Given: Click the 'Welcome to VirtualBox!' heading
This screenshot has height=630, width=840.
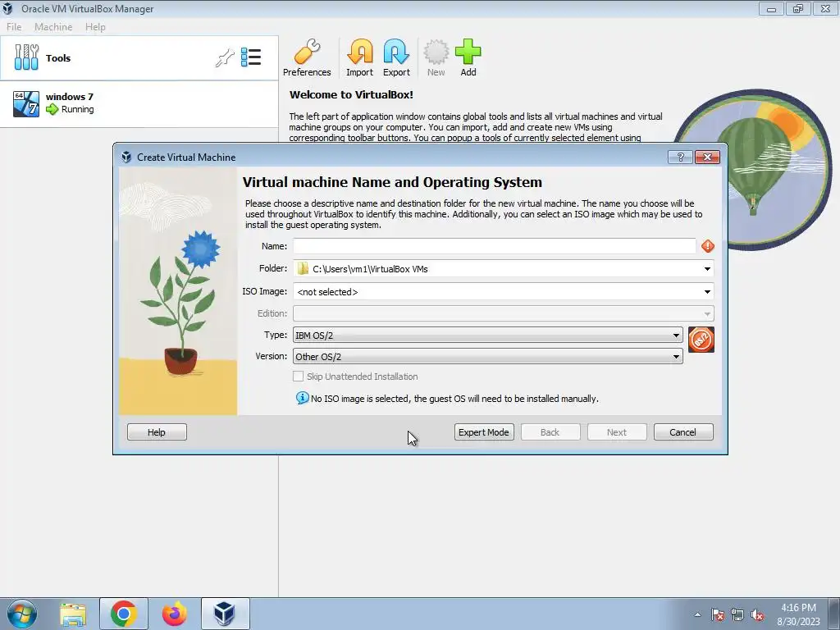Looking at the screenshot, I should (351, 95).
